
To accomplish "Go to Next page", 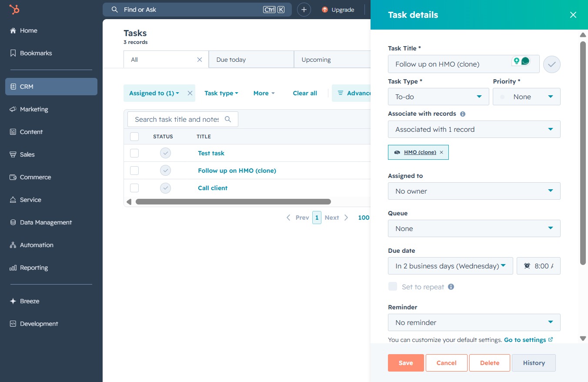I will click(336, 218).
